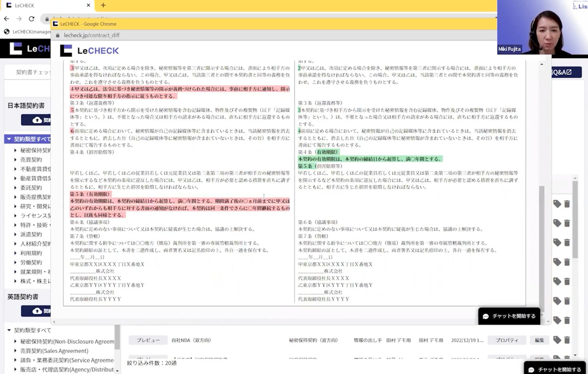The image size is (588, 374).
Task: Click the cloud upload icon under 日本語契約書
Action: 37,120
